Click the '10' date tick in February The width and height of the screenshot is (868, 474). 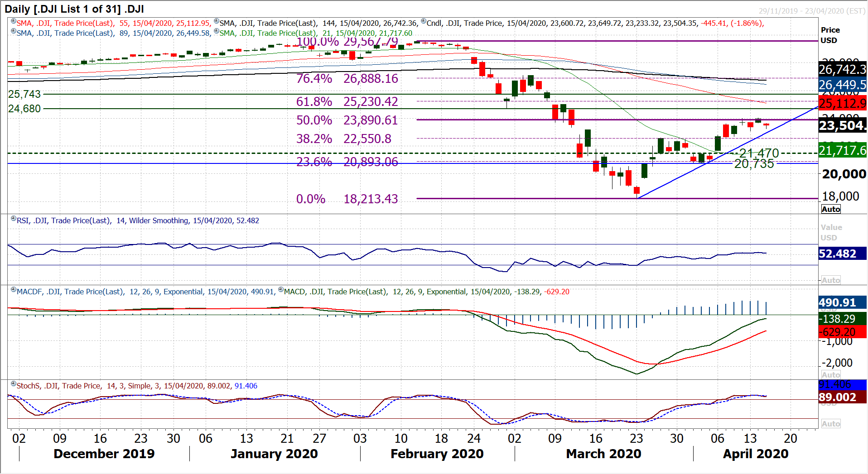[401, 438]
